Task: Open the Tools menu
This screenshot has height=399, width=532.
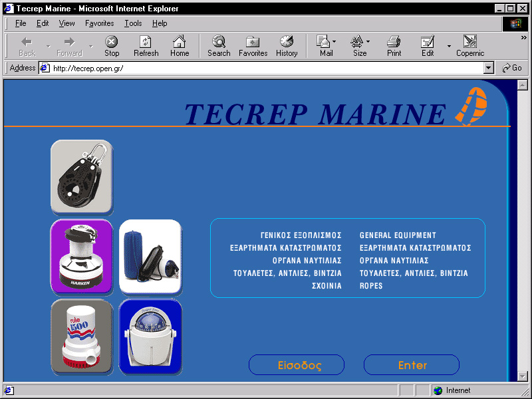Action: pyautogui.click(x=133, y=23)
